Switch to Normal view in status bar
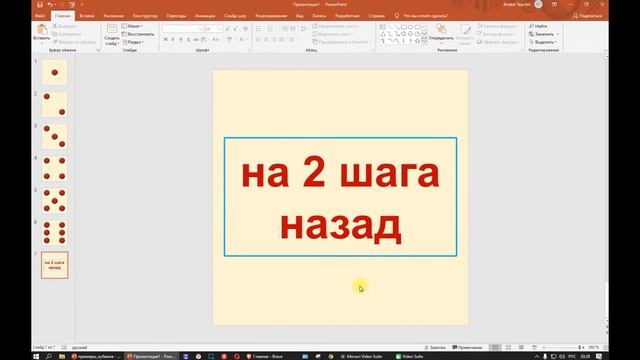The height and width of the screenshot is (360, 640). [495, 347]
